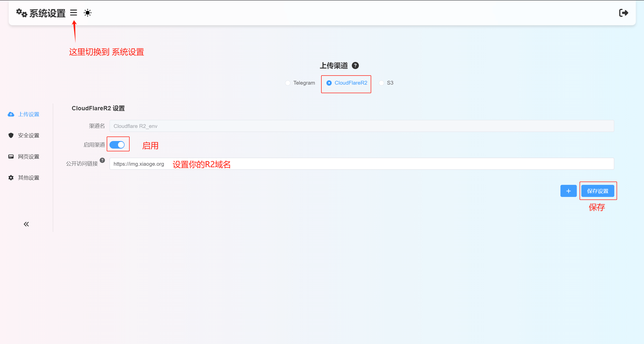Collapse the sidebar with the double chevron
Image resolution: width=644 pixels, height=344 pixels.
coord(26,224)
